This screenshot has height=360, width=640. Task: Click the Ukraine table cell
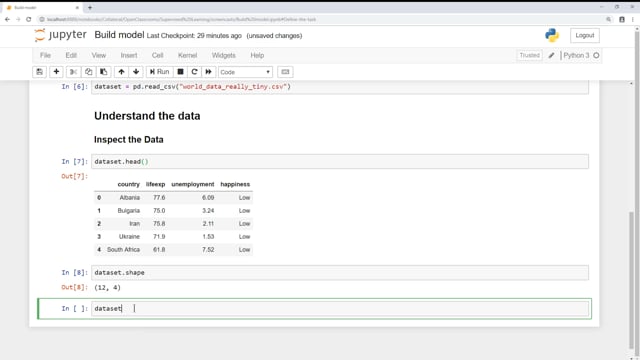coord(129,237)
